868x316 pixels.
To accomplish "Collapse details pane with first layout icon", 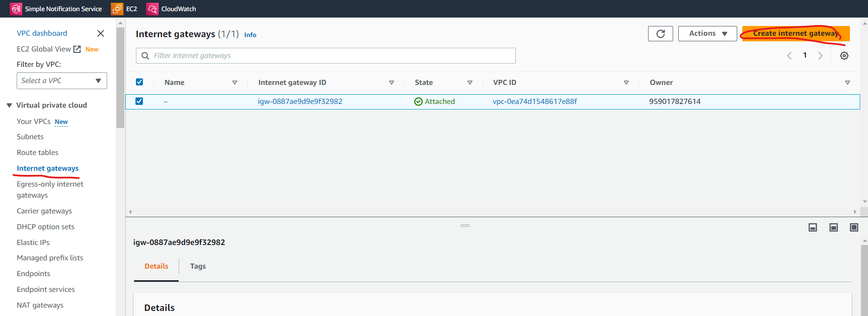I will 813,227.
